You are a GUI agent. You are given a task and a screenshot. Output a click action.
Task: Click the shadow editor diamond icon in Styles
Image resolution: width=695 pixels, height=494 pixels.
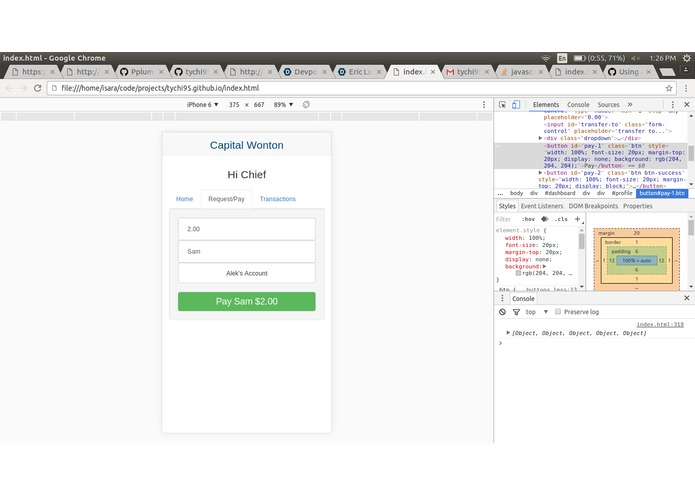click(x=545, y=219)
